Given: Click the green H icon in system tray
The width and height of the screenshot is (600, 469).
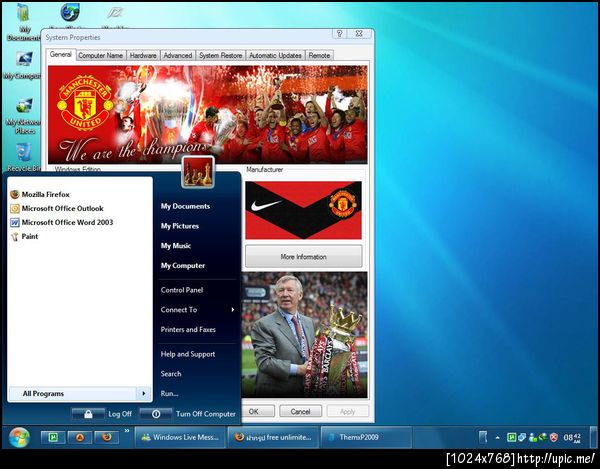Looking at the screenshot, I should pos(511,437).
